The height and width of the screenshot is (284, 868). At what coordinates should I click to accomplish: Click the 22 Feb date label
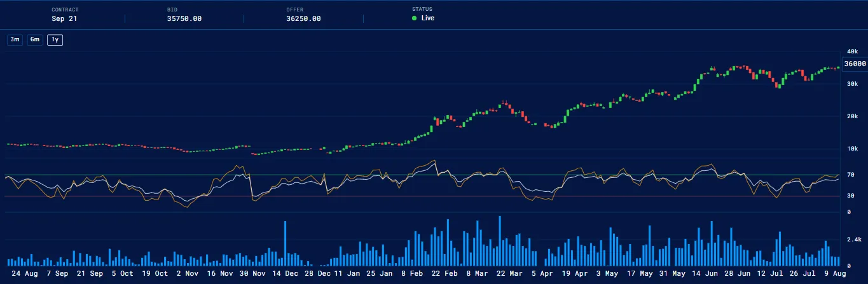click(446, 274)
